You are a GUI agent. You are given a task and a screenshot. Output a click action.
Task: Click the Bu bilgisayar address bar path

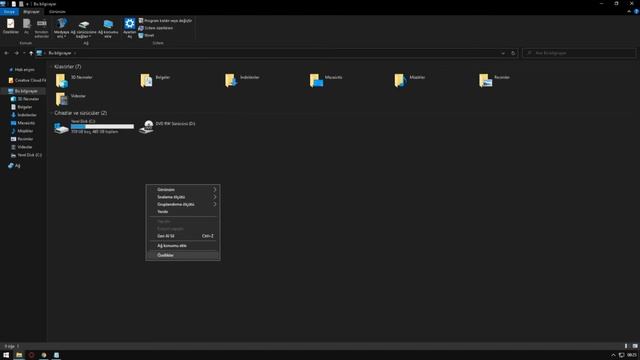point(60,53)
